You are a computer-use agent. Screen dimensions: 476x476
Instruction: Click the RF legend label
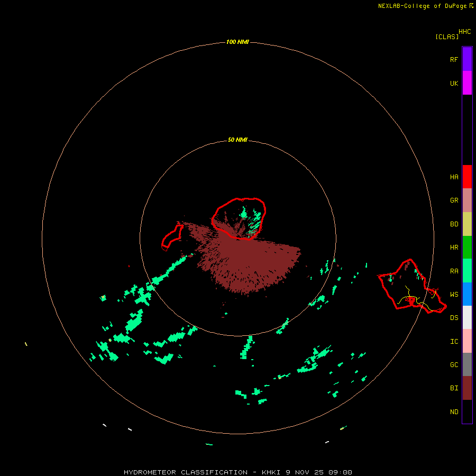(x=454, y=59)
